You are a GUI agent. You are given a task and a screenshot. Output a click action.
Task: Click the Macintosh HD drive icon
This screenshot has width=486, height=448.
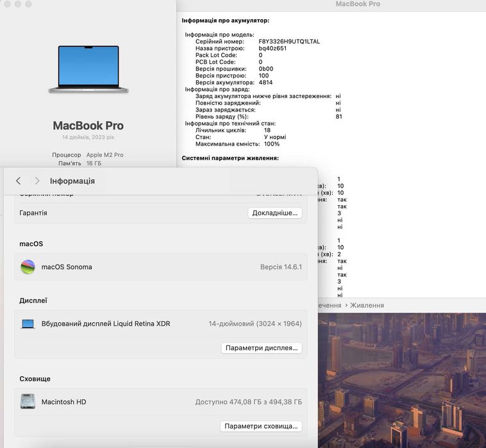click(28, 401)
